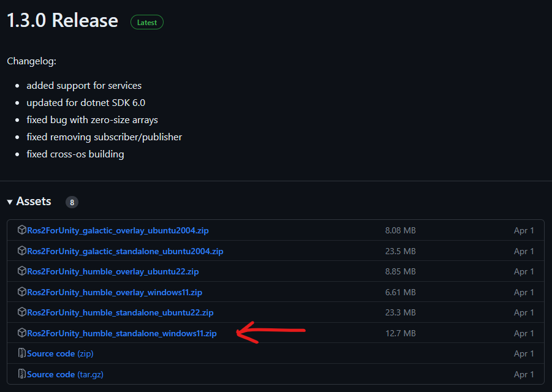Viewport: 552px width, 392px height.
Task: Click the file icon beside Source code (zip)
Action: pos(22,353)
